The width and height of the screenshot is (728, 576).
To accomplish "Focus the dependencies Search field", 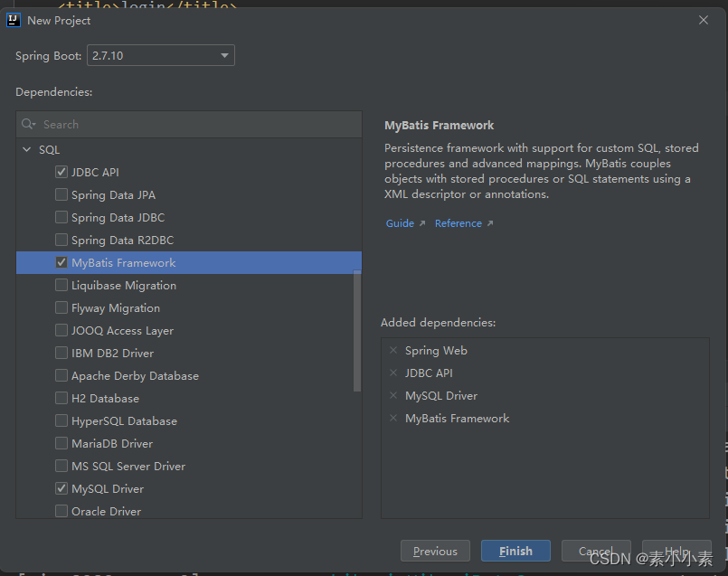I will 189,124.
